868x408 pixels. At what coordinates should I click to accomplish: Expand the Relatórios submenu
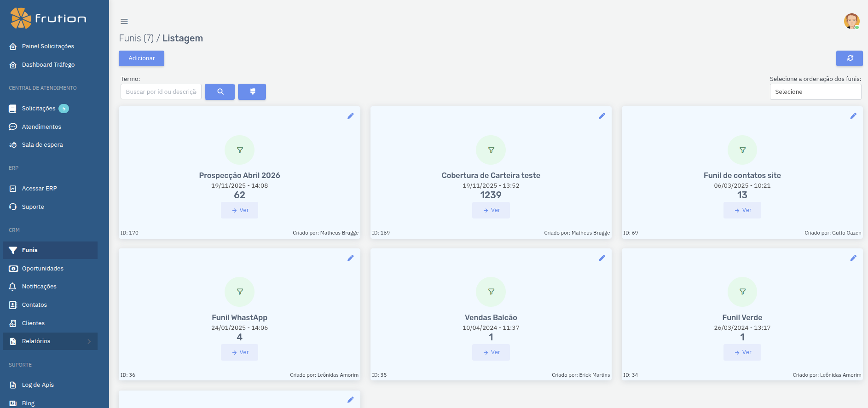tap(50, 341)
